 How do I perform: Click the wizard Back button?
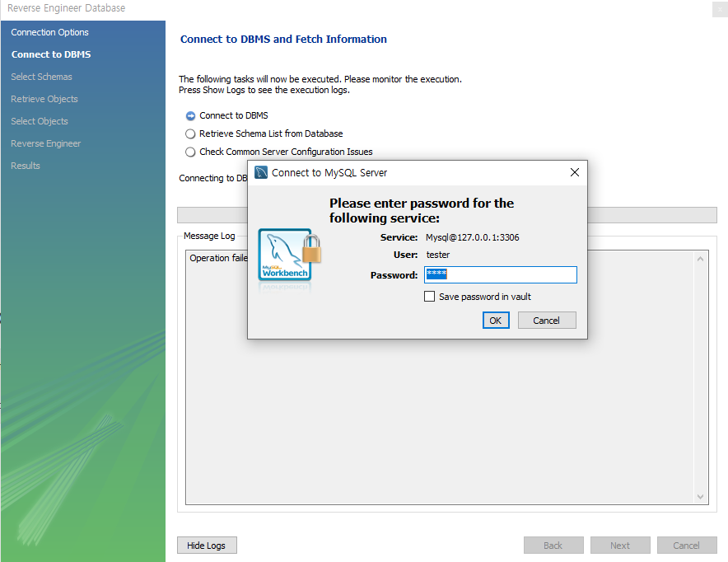[x=553, y=546]
